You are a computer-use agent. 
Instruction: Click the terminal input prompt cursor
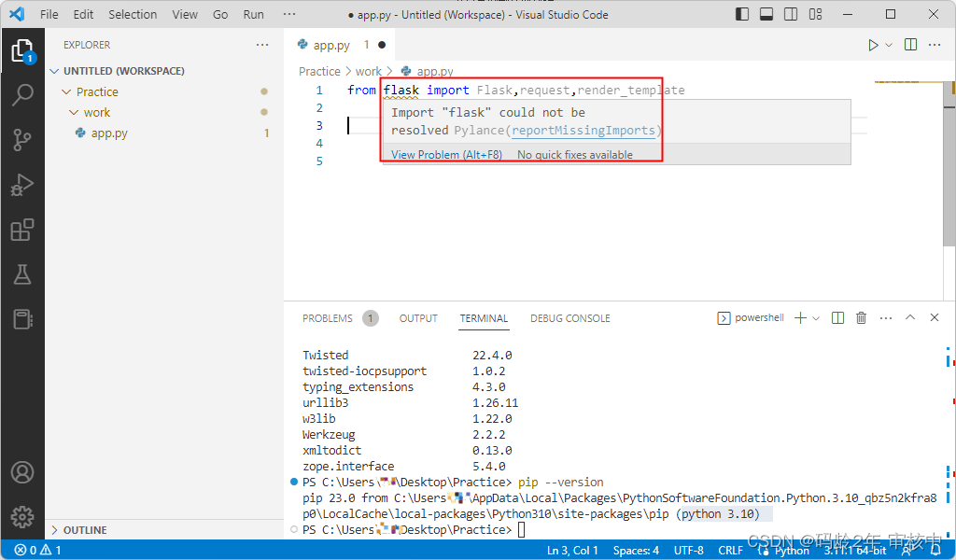click(521, 529)
